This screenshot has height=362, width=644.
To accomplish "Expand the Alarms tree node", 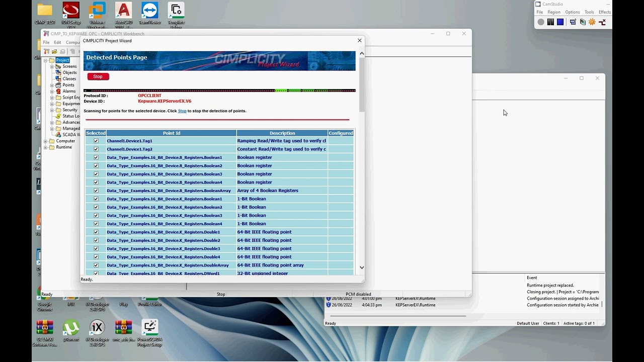I will click(x=51, y=91).
